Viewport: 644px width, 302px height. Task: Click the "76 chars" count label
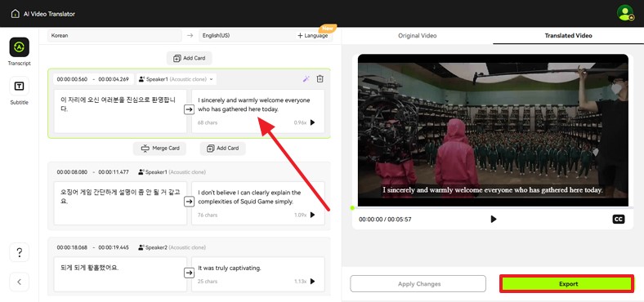tap(208, 215)
